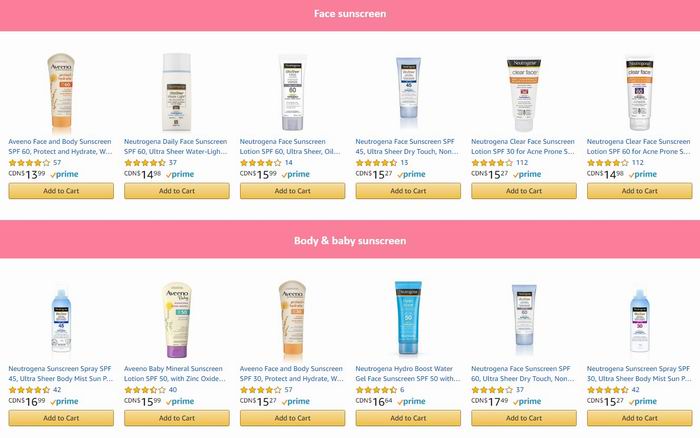Add Neutrogena Daily Face Sunscreen to cart
The height and width of the screenshot is (438, 700).
[177, 191]
